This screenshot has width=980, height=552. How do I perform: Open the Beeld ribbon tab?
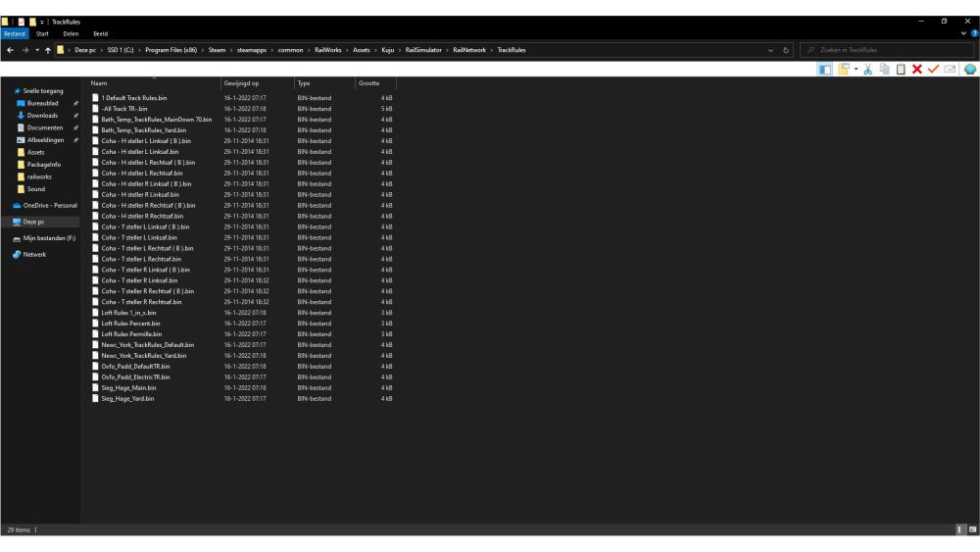[100, 33]
